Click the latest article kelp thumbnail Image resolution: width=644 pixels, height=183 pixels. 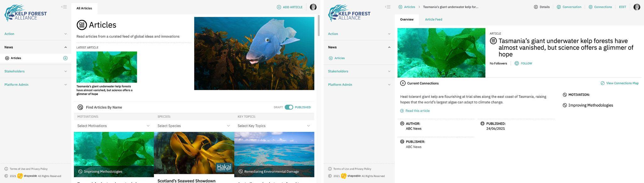[x=107, y=67]
